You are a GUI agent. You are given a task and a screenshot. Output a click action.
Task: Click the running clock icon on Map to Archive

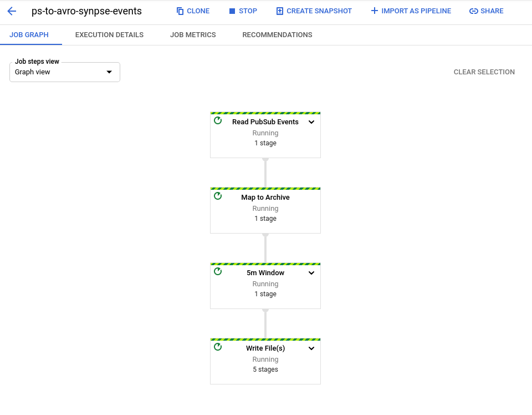click(x=217, y=196)
